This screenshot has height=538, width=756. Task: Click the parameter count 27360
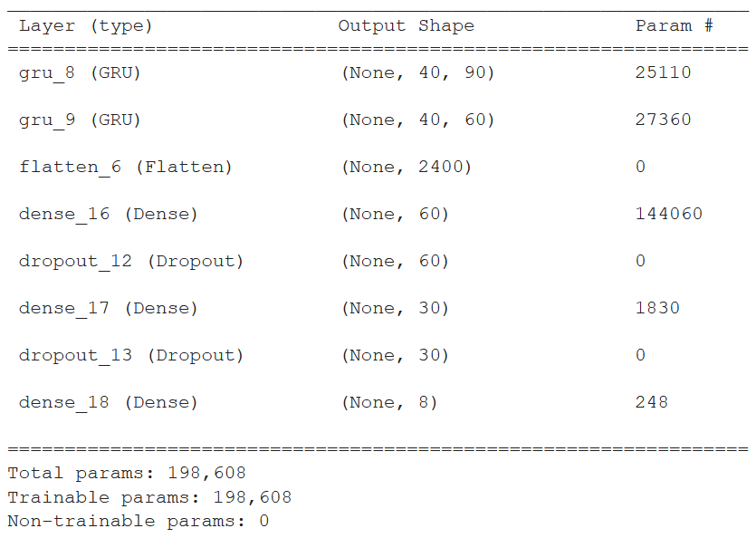click(663, 120)
